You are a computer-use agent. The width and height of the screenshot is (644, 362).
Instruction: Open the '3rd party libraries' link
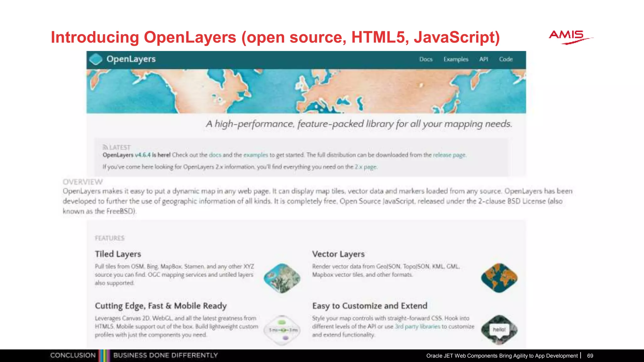[418, 326]
